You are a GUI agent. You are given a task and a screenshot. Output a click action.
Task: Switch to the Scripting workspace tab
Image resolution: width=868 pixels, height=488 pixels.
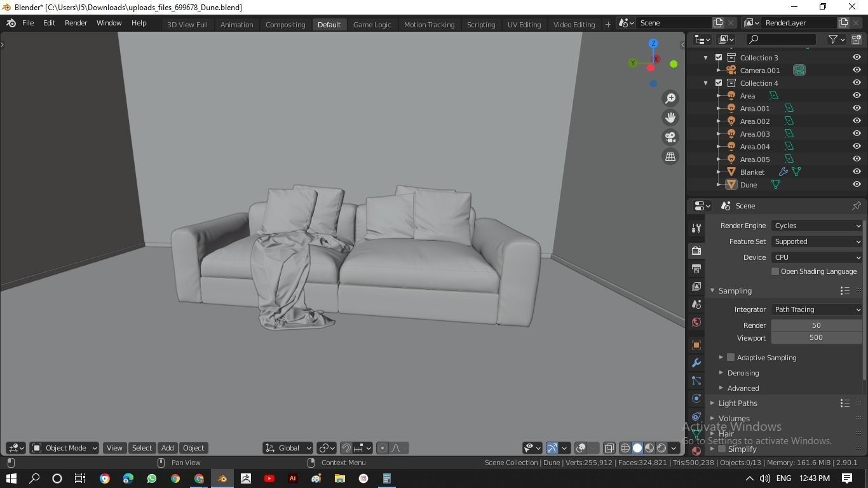pos(481,24)
